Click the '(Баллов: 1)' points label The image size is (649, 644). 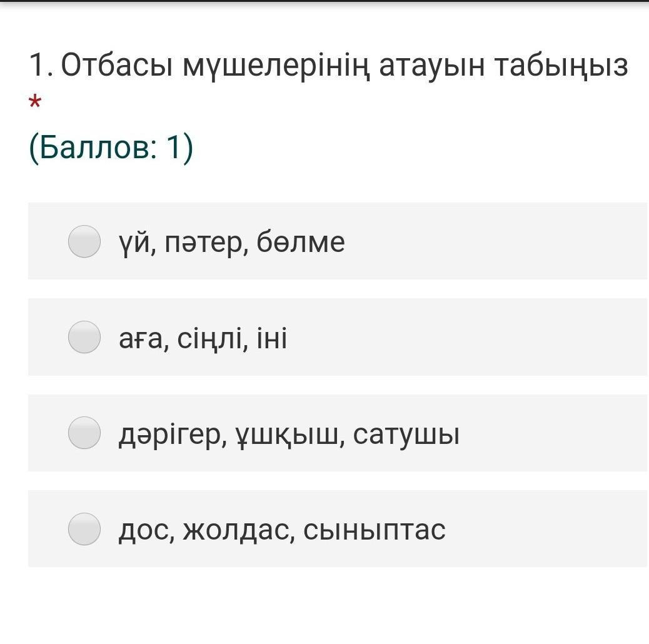point(111,148)
